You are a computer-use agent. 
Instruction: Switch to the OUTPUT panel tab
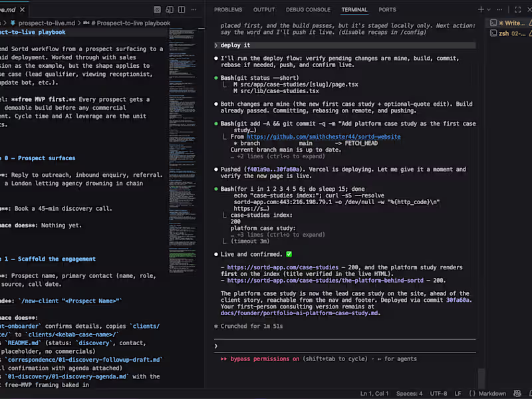click(x=264, y=9)
